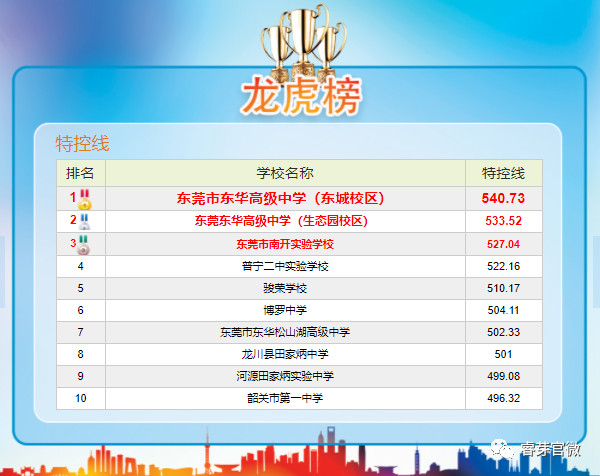The width and height of the screenshot is (600, 476).
Task: Click the score value 533.52
Action: coord(504,221)
